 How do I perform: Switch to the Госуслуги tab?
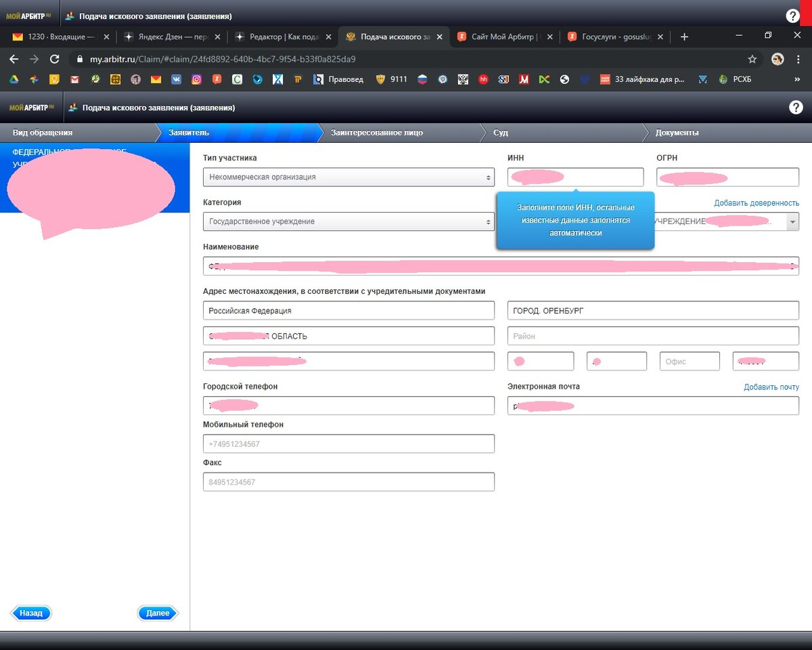coord(615,37)
